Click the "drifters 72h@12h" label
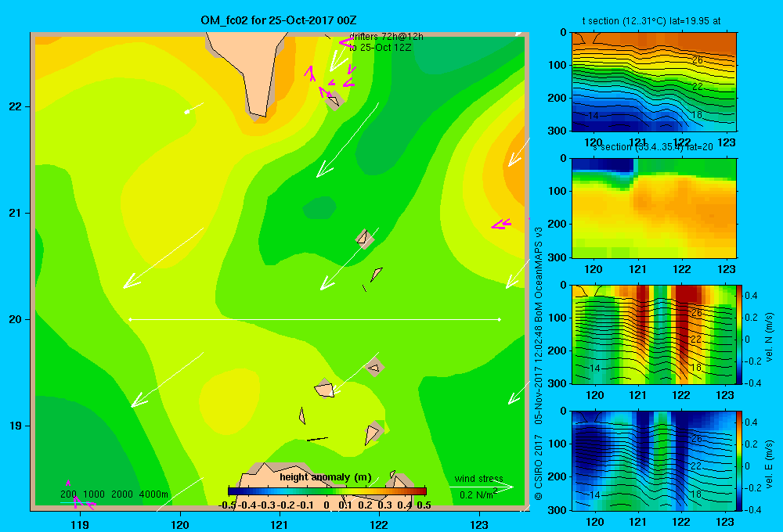The height and width of the screenshot is (532, 783). [386, 37]
